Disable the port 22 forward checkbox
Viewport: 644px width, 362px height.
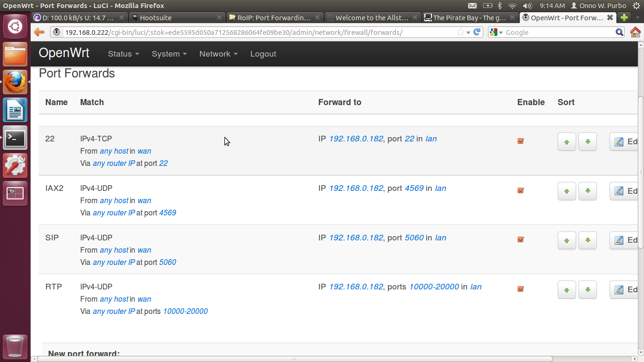(521, 141)
